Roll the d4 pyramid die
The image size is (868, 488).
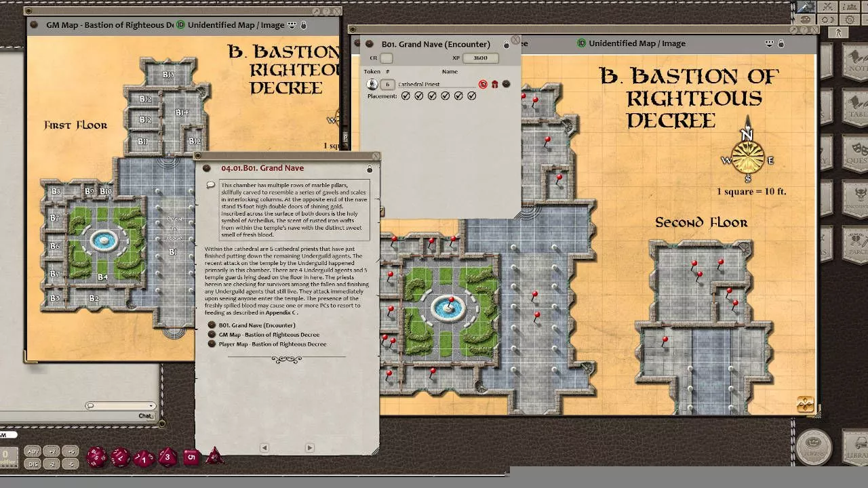(x=214, y=455)
